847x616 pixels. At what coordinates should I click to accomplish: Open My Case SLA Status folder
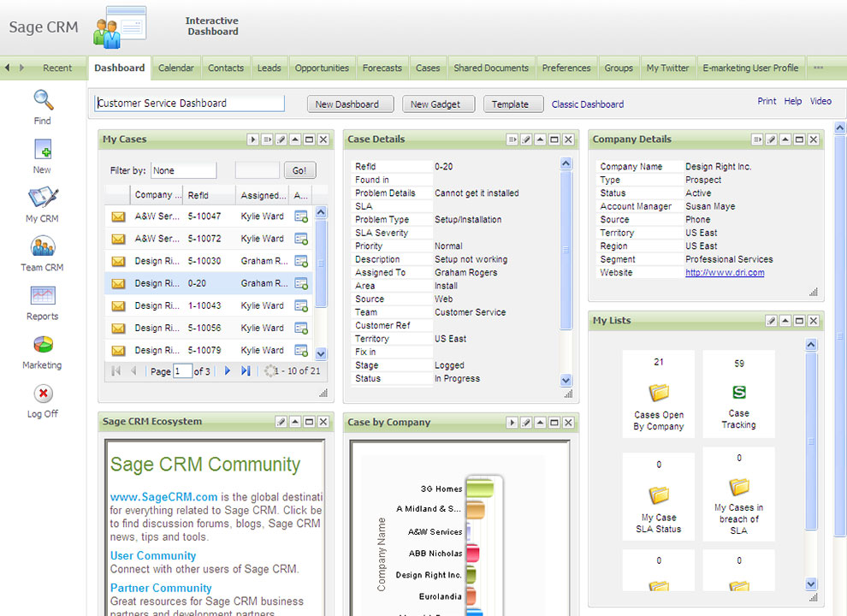(x=659, y=495)
